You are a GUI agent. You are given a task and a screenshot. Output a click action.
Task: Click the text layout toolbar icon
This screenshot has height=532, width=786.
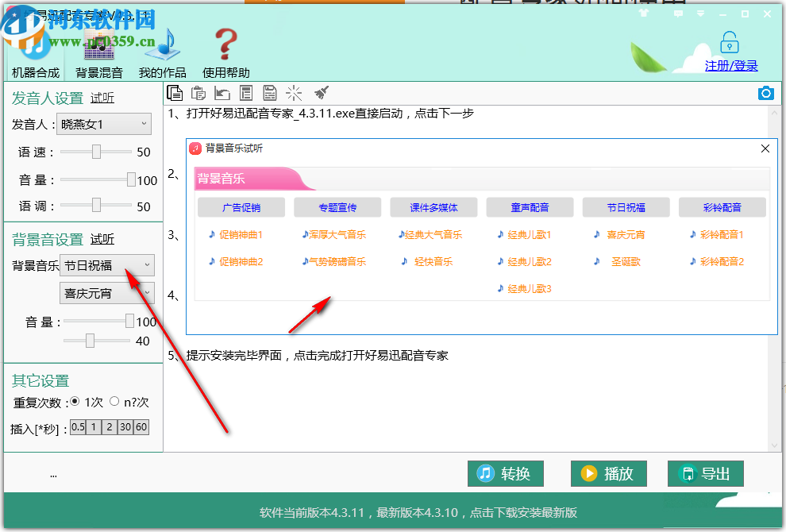tap(245, 93)
